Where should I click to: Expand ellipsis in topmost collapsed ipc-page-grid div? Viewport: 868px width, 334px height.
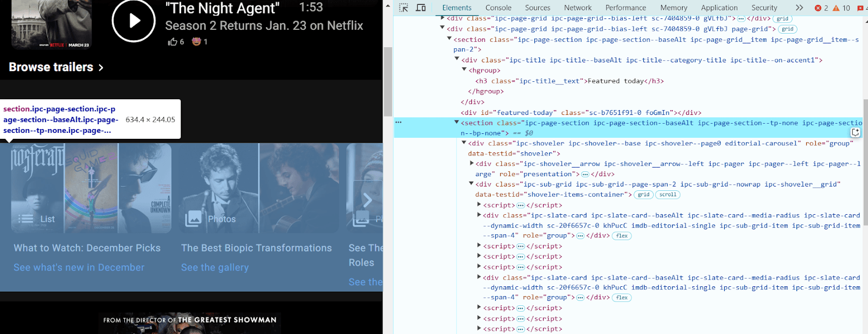(x=741, y=18)
